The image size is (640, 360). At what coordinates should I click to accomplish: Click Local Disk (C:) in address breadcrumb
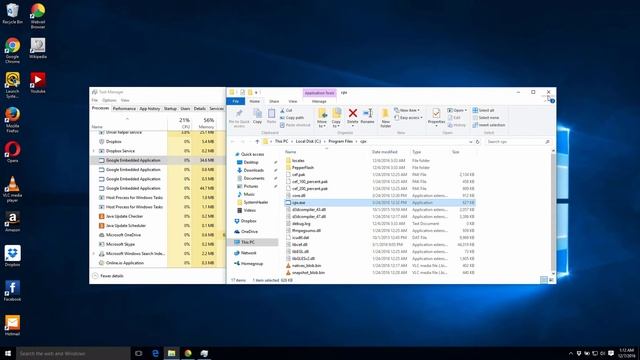coord(308,141)
